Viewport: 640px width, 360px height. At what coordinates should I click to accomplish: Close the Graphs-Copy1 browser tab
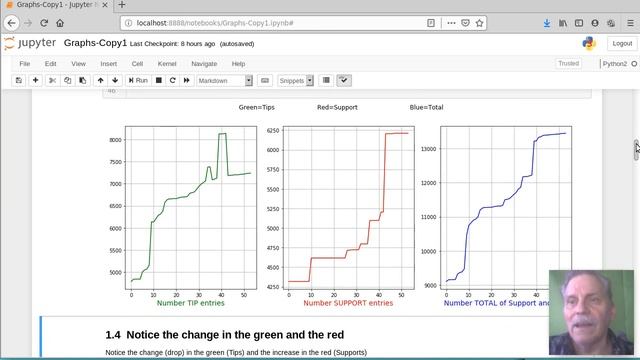(x=105, y=5)
